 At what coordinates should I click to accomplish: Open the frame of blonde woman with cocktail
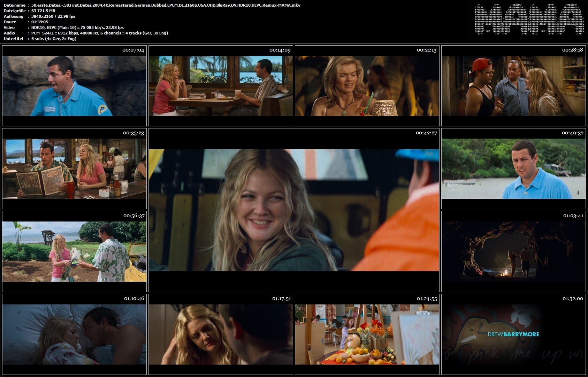tap(367, 86)
